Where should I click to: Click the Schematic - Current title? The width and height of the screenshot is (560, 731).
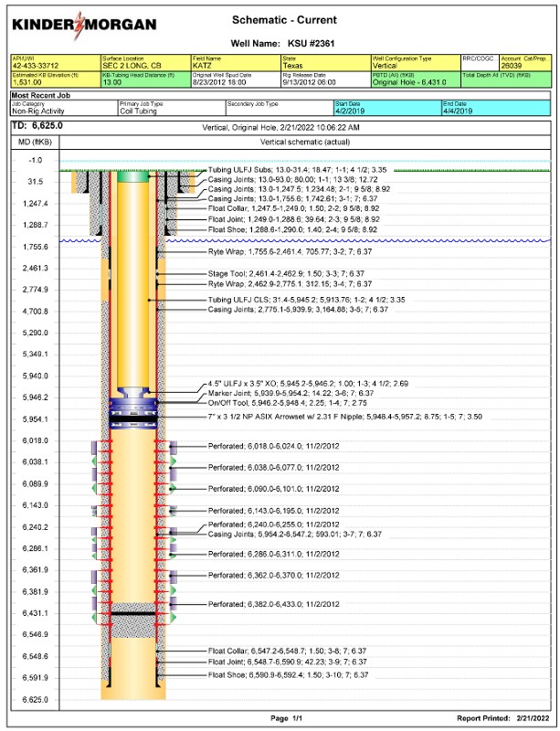point(284,20)
